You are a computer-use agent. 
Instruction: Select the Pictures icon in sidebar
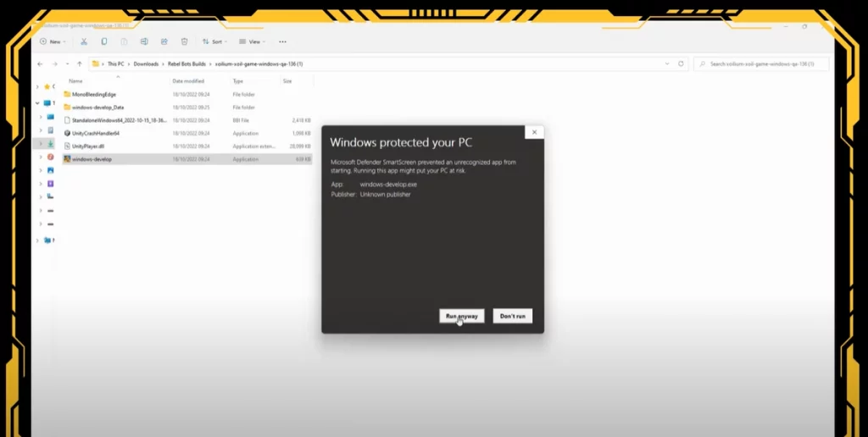coord(50,170)
